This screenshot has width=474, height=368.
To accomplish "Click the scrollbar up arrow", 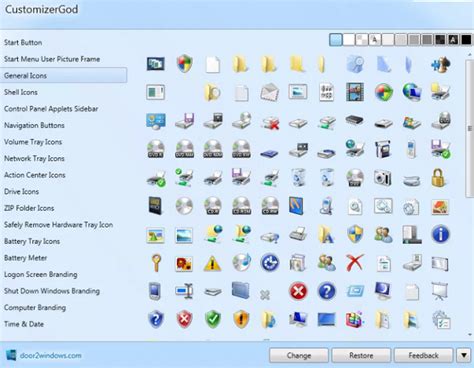I will pyautogui.click(x=470, y=55).
